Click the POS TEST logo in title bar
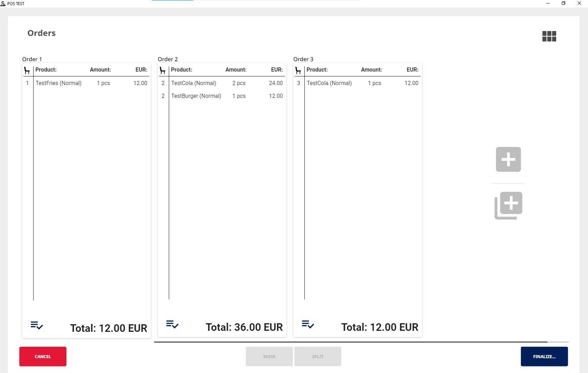 point(3,3)
